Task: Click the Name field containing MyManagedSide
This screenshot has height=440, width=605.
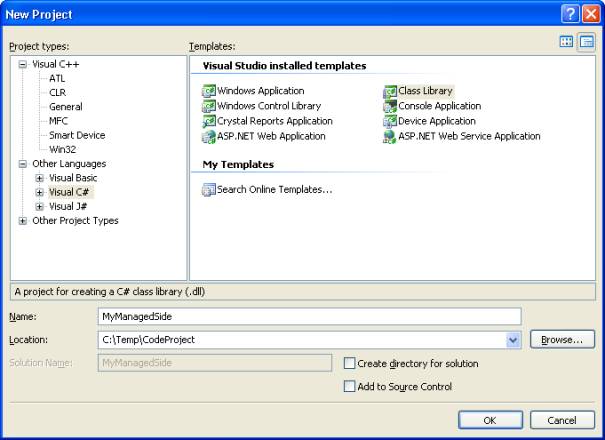Action: (x=309, y=316)
